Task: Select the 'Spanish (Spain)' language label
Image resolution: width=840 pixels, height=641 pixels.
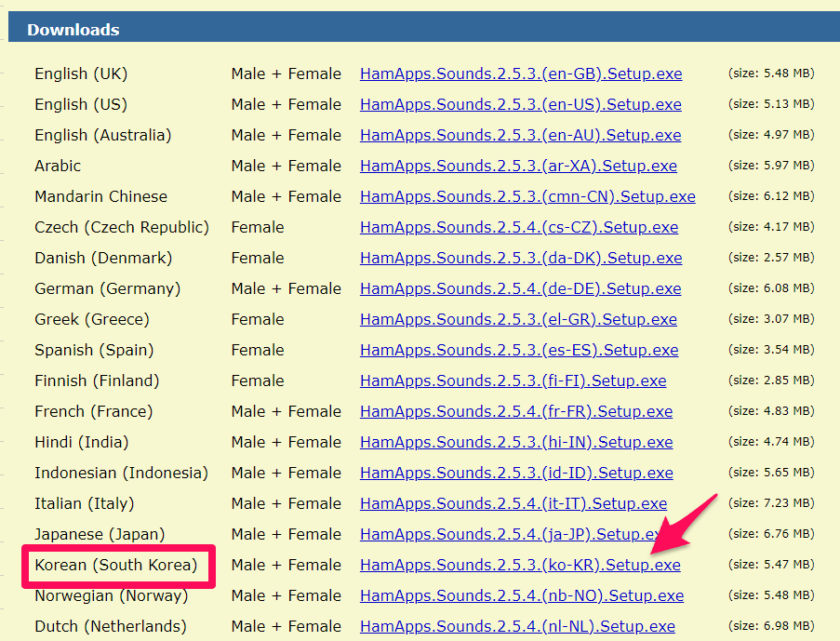Action: coord(94,350)
